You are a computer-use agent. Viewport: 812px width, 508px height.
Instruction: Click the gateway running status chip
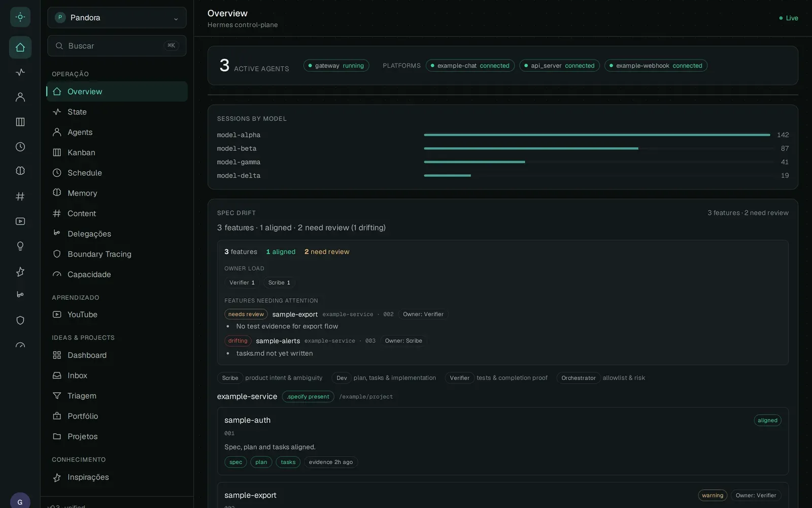[336, 66]
